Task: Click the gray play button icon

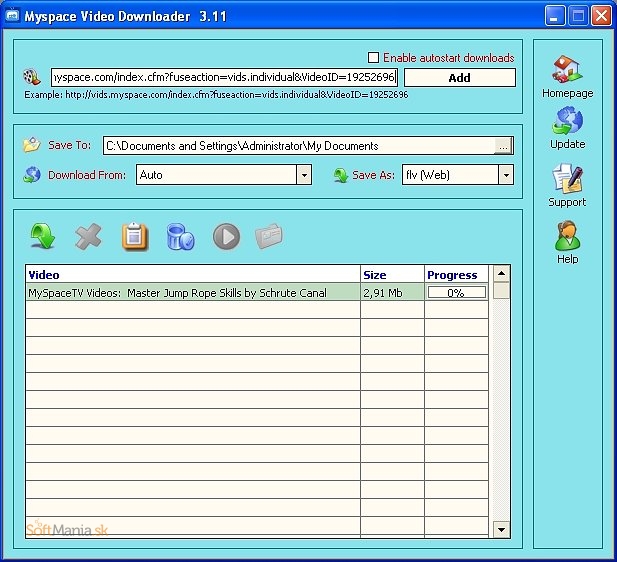Action: pos(226,237)
